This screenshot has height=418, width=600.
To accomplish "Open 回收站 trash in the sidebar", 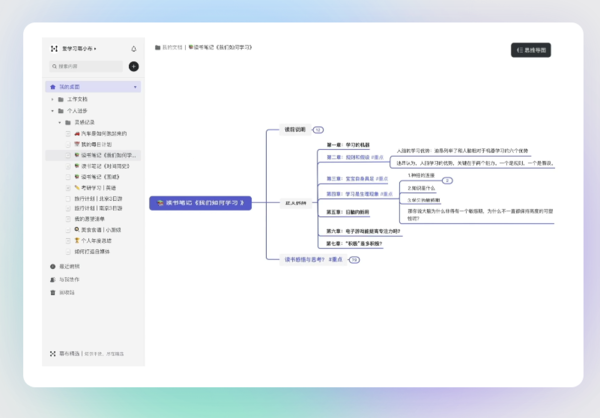I will tap(66, 293).
